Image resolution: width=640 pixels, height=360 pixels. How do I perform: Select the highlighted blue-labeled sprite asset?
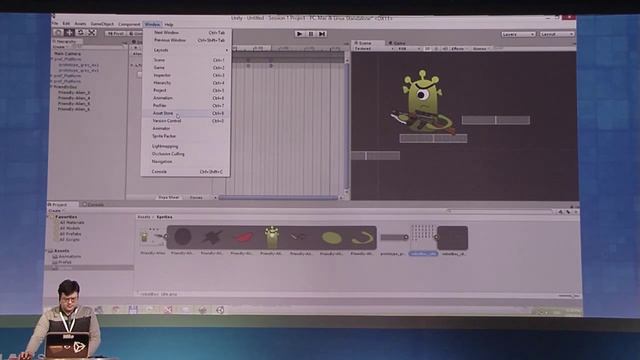pyautogui.click(x=423, y=240)
